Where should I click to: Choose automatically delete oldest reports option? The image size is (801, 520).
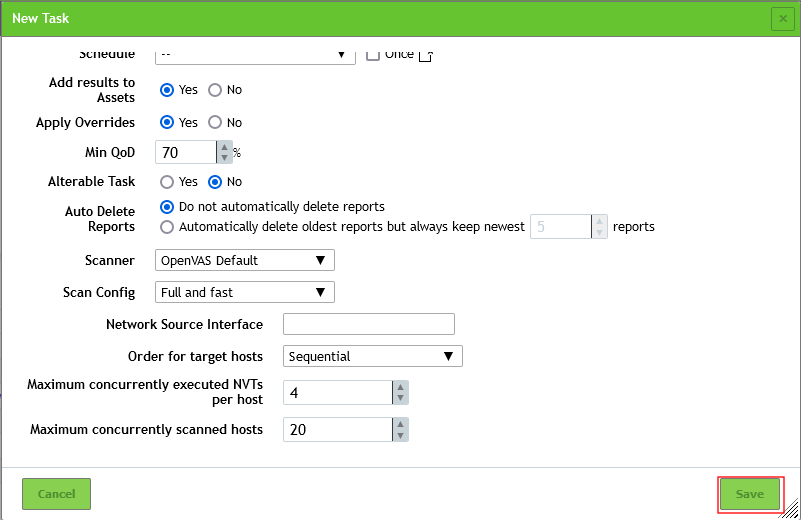pos(167,227)
